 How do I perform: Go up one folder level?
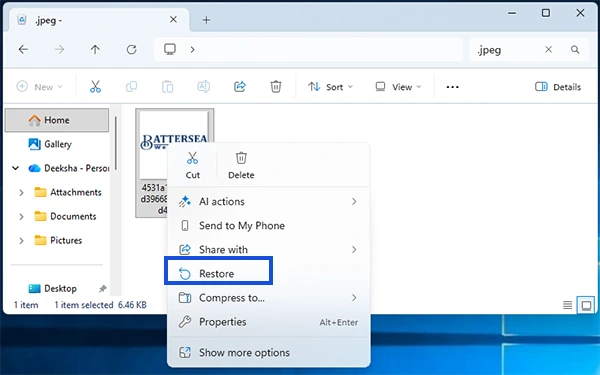point(95,49)
